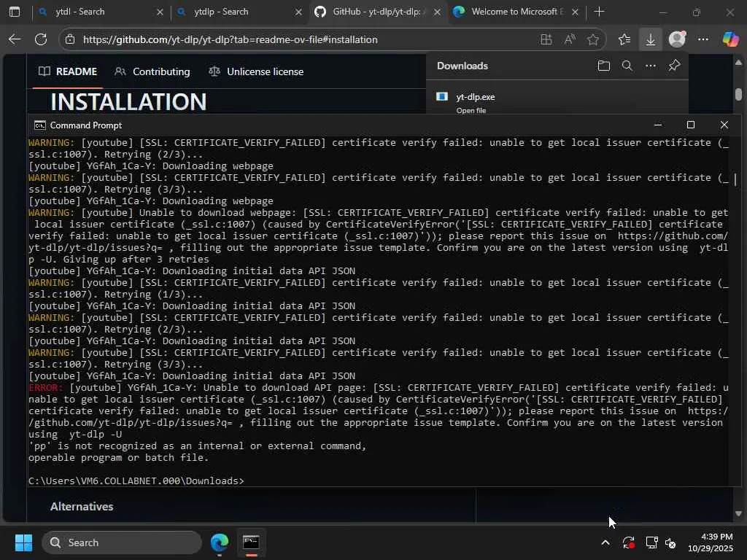The width and height of the screenshot is (747, 560).
Task: Click the sync status tray icon
Action: (628, 542)
